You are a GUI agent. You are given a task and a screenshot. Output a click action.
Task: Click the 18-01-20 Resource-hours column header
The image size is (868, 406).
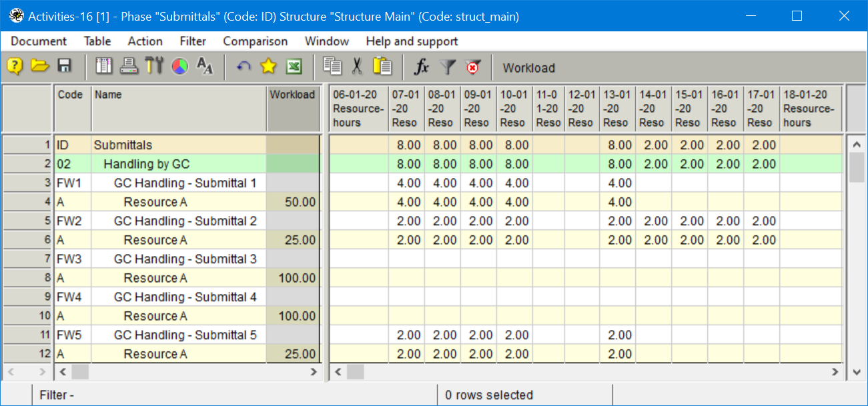pyautogui.click(x=811, y=109)
